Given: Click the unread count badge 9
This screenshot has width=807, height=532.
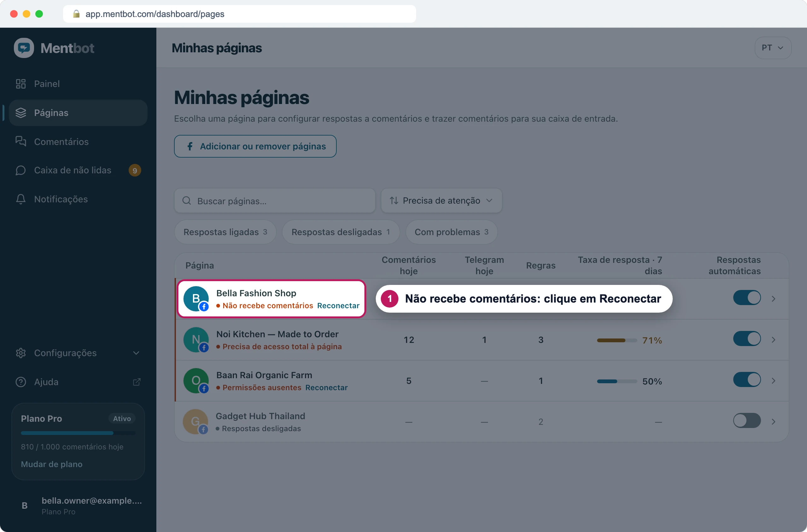Looking at the screenshot, I should point(135,170).
